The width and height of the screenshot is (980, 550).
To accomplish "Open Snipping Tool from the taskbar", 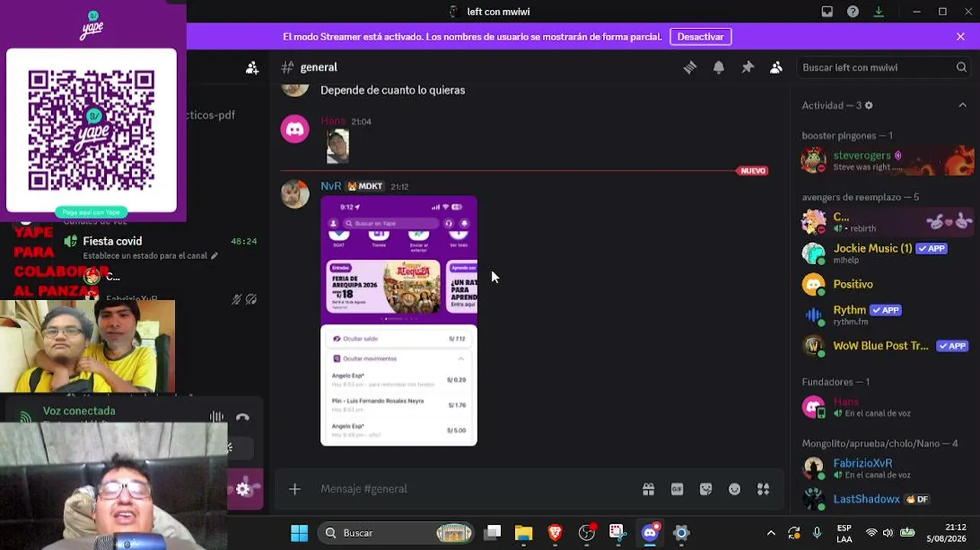I will [617, 532].
